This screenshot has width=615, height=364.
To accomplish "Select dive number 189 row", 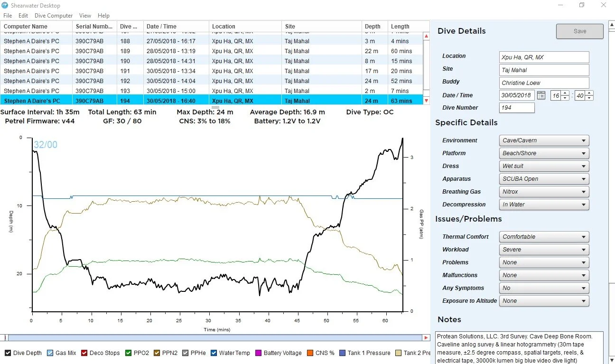I will click(x=212, y=51).
